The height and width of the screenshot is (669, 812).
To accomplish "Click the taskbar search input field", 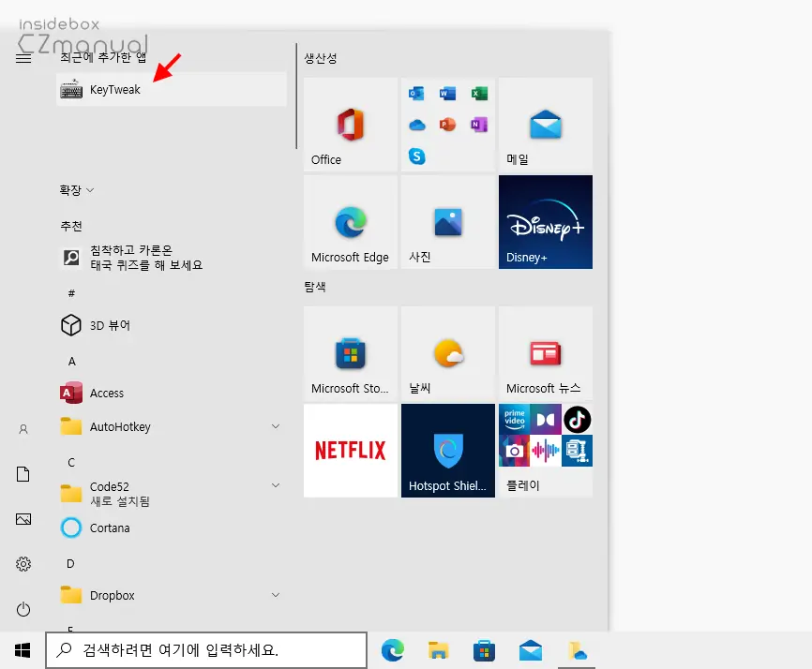I will pos(206,649).
